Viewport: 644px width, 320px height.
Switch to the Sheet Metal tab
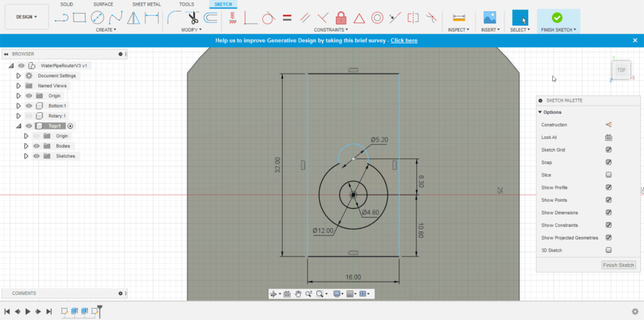coord(146,4)
